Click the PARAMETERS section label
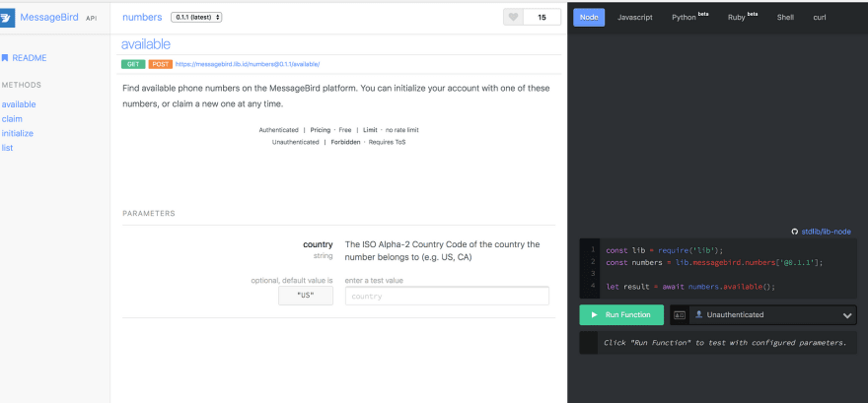This screenshot has height=403, width=868. click(x=149, y=214)
